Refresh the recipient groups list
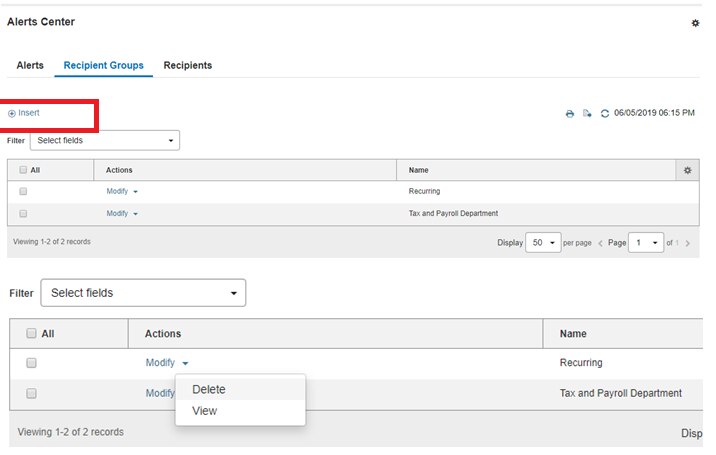The image size is (716, 455). point(605,114)
